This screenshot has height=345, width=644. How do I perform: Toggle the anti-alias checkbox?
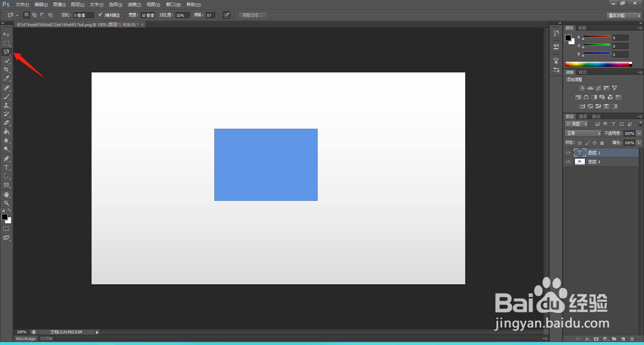pos(100,15)
